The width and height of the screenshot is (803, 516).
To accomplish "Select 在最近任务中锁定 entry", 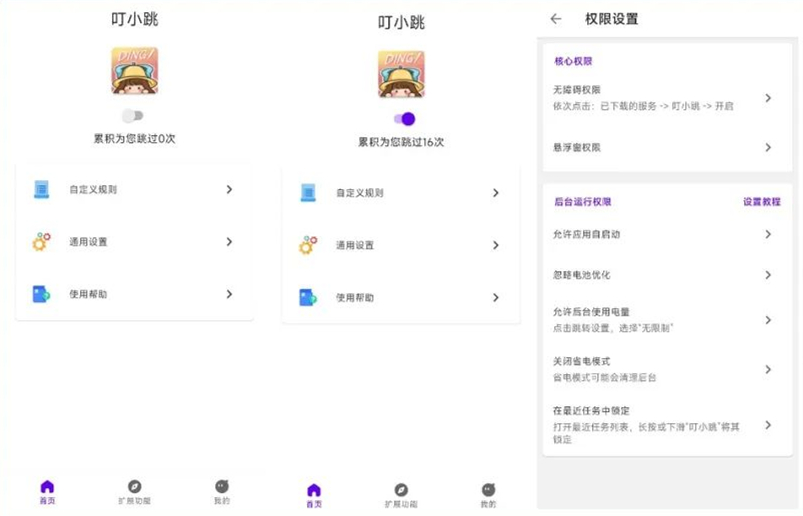I will tap(667, 425).
